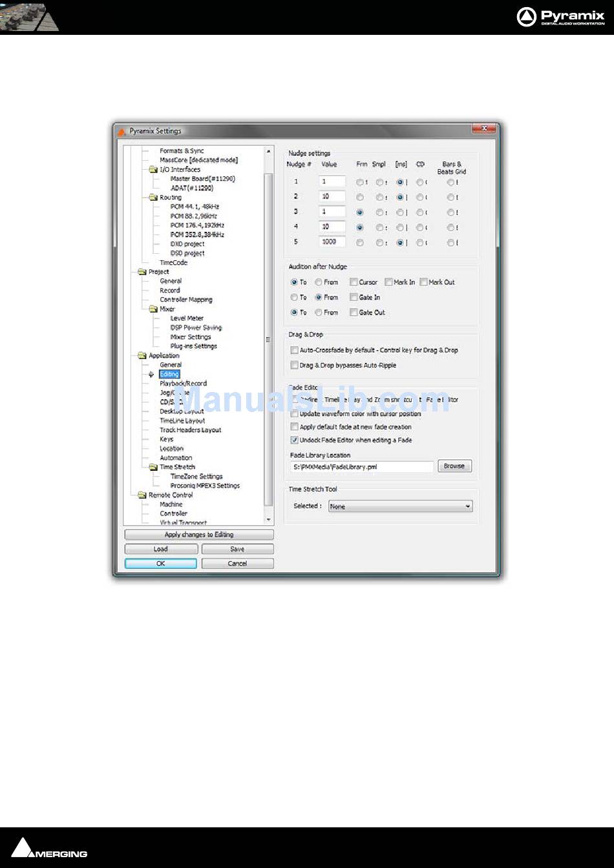Image resolution: width=614 pixels, height=868 pixels.
Task: Click Nudge 1 value field
Action: (x=332, y=182)
